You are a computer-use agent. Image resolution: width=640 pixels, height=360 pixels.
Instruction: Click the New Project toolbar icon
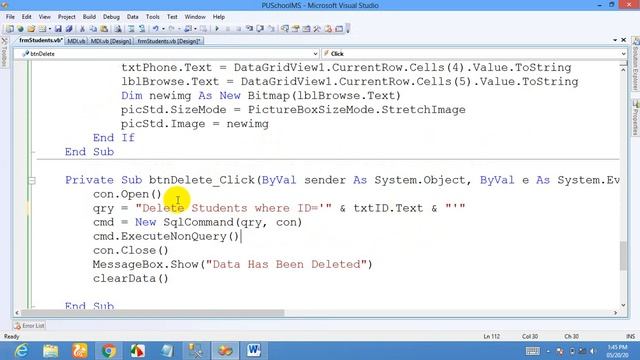10,29
